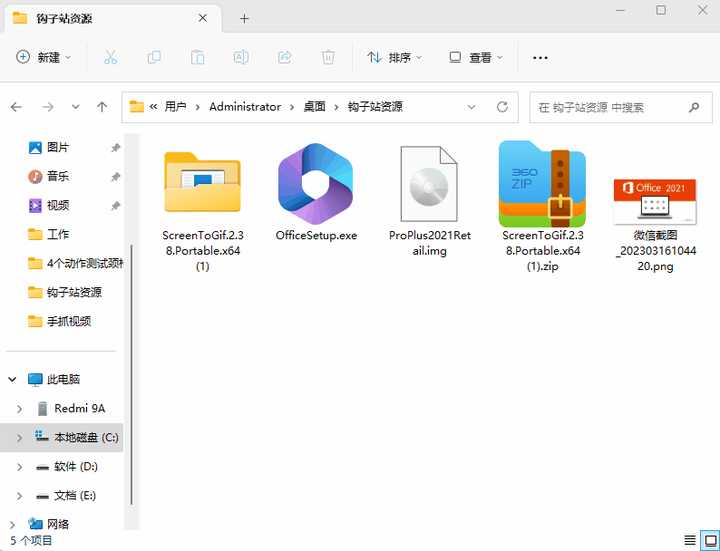Select the ProPlus2021Retail.img disc image
Viewport: 720px width, 551px height.
[x=429, y=201]
